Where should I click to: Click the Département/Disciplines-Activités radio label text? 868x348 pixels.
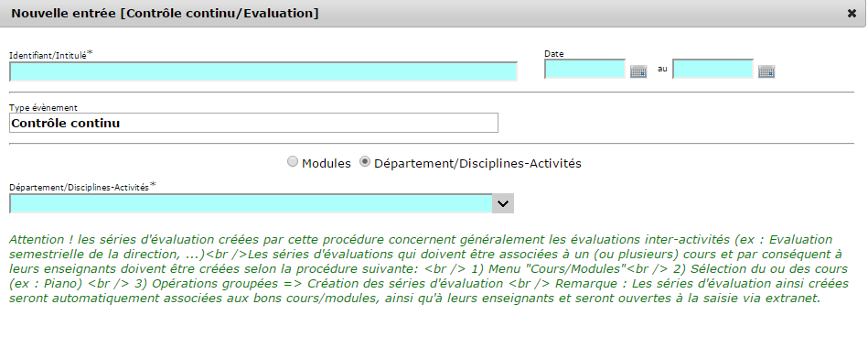[477, 164]
